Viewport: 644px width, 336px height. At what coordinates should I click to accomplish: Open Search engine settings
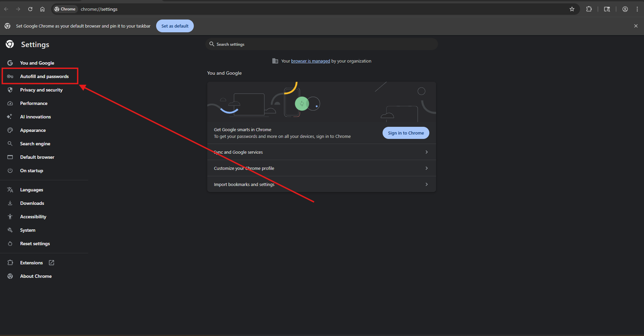pyautogui.click(x=35, y=144)
